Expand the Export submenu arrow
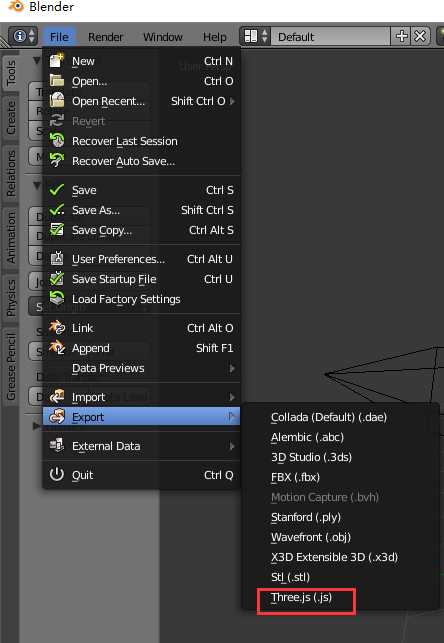This screenshot has height=643, width=444. pos(232,417)
